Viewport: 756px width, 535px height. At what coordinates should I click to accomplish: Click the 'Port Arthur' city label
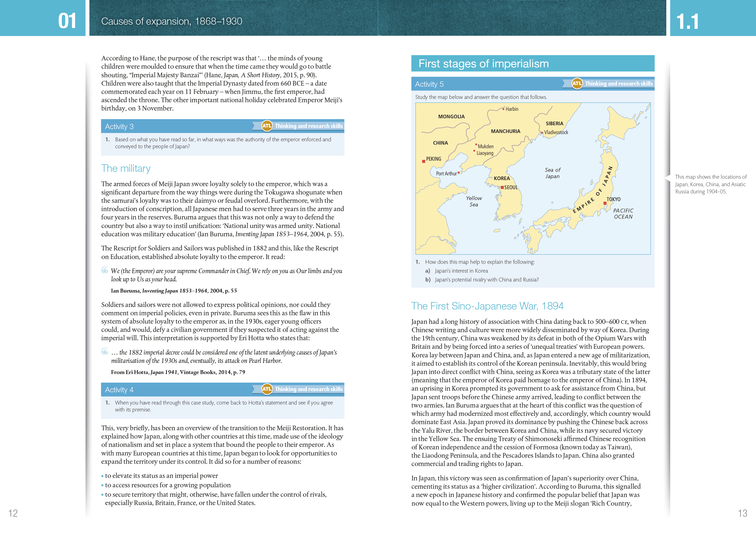point(446,174)
